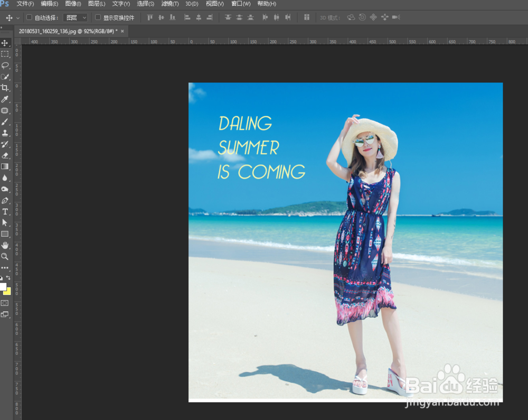528x420 pixels.
Task: Open the 图层 auto-select dropdown
Action: click(75, 17)
